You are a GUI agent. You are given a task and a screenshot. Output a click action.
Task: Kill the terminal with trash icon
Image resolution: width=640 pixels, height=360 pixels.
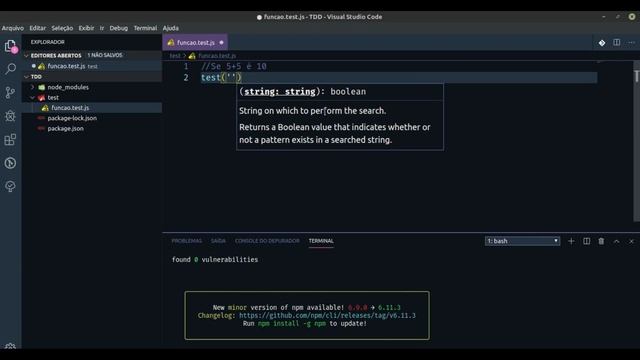pyautogui.click(x=601, y=241)
